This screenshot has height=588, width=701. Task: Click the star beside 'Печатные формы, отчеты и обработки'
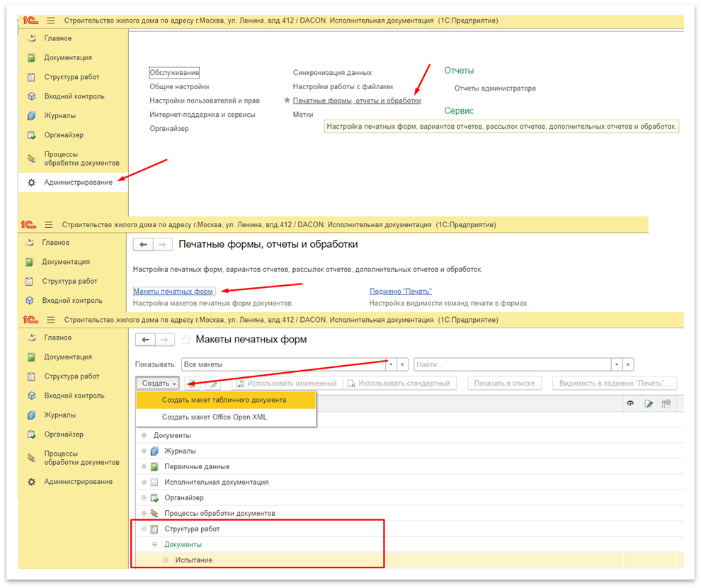pyautogui.click(x=287, y=100)
